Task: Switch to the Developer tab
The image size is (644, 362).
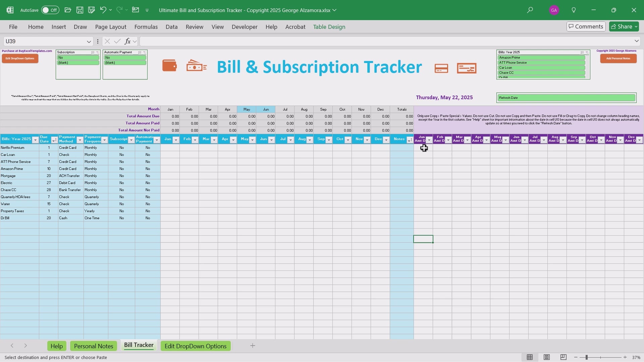Action: click(245, 27)
